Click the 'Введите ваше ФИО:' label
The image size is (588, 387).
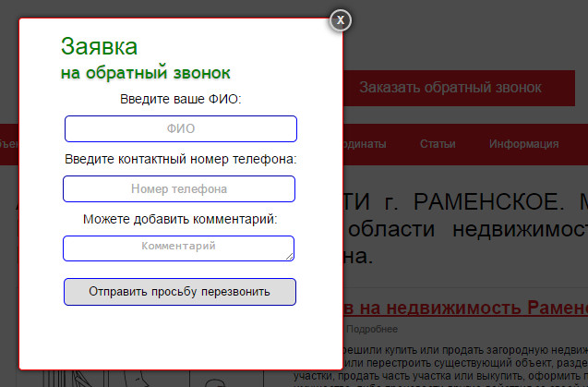180,99
